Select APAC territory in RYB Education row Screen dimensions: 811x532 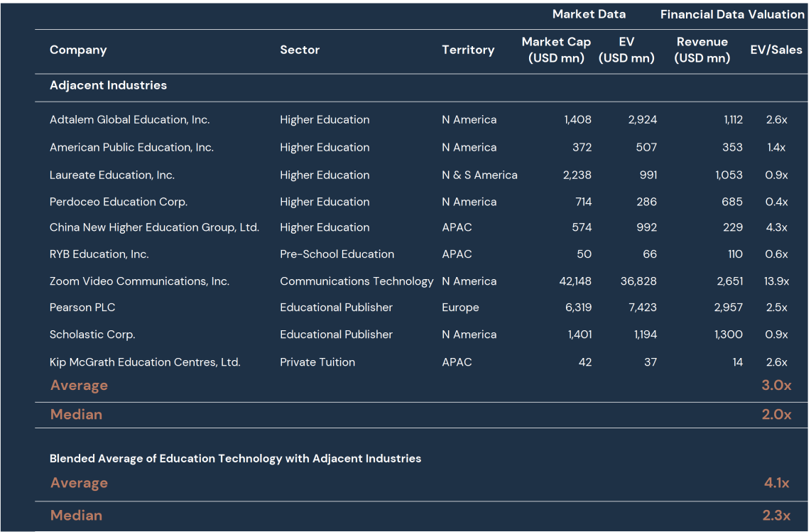coord(457,254)
